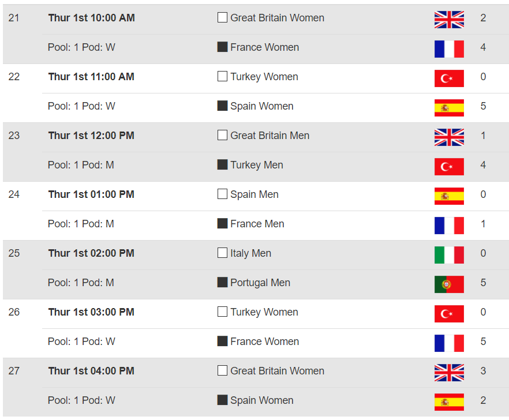The width and height of the screenshot is (509, 420).
Task: Click the black square beside Portugal Men
Action: [x=222, y=283]
